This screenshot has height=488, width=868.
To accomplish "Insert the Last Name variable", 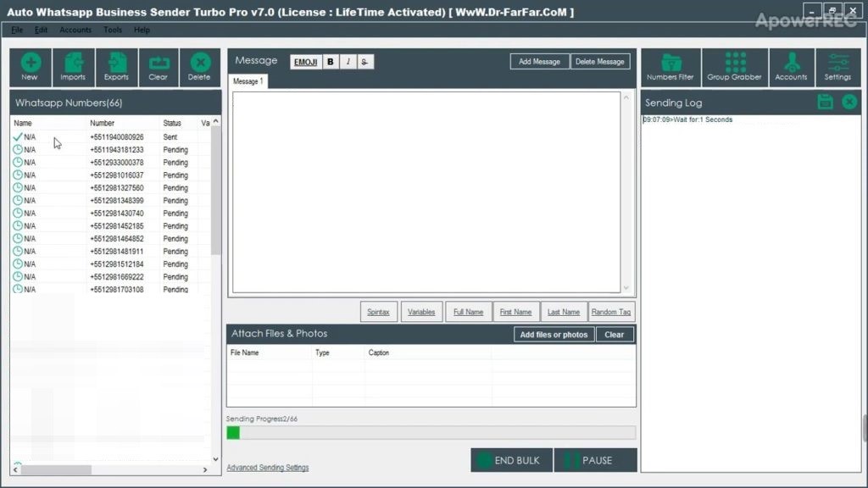I will click(564, 312).
